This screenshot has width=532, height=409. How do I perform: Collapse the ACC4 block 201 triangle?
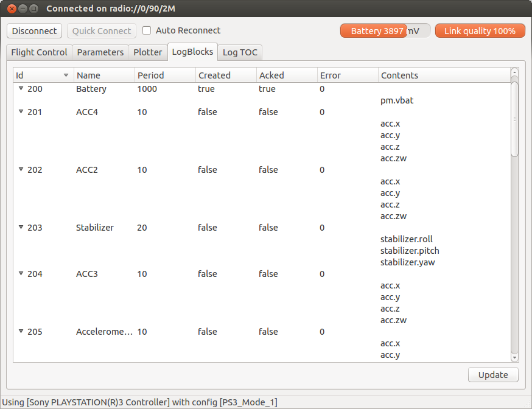click(21, 111)
